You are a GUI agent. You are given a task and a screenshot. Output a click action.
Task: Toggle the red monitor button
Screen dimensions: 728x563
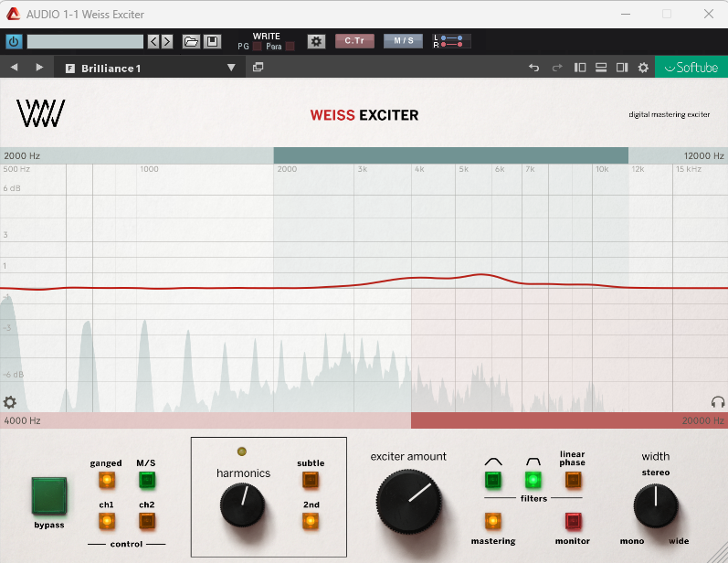573,521
